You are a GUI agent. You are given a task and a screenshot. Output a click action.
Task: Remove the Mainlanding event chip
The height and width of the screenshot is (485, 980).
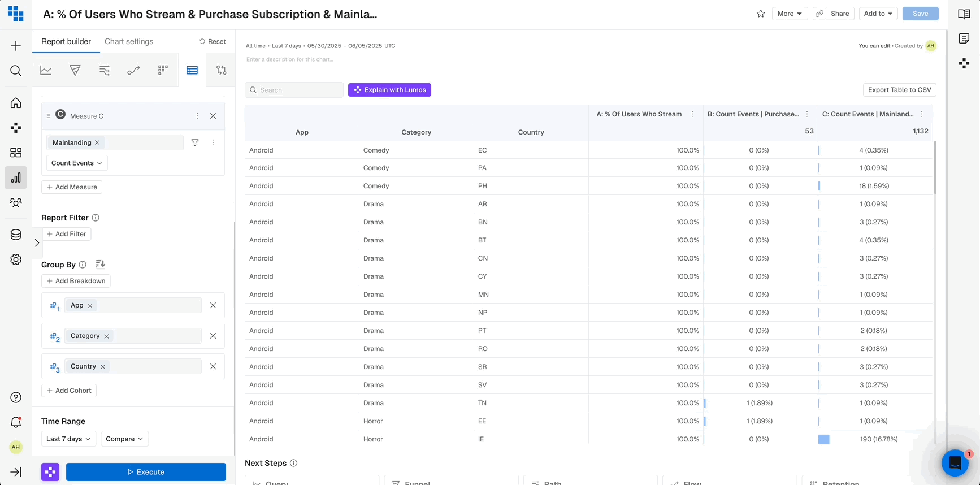tap(97, 142)
